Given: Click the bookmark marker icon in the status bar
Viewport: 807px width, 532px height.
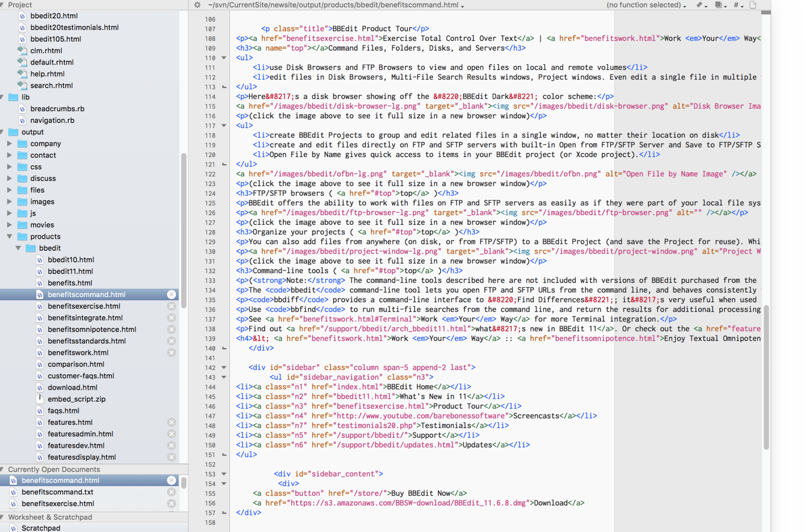Looking at the screenshot, I should click(x=699, y=4).
